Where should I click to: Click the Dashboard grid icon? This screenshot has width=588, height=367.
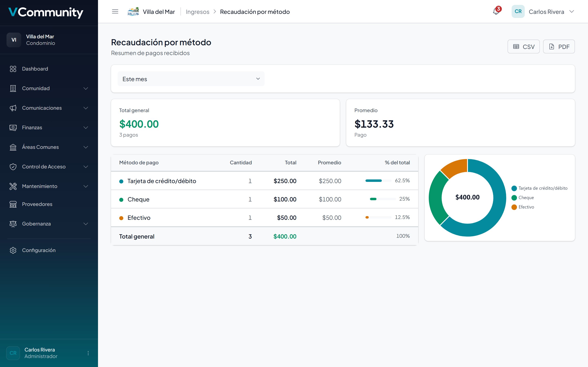13,69
